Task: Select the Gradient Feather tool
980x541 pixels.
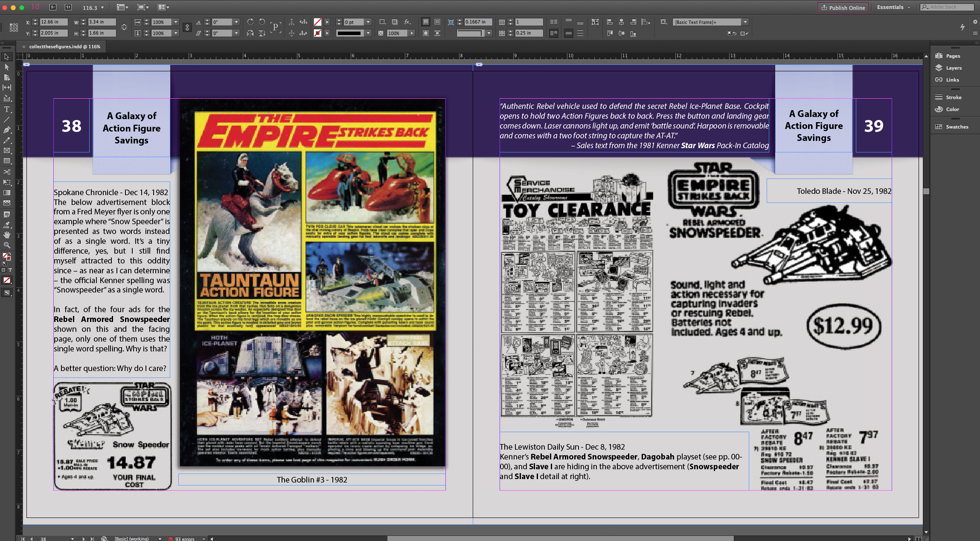Action: [6, 203]
